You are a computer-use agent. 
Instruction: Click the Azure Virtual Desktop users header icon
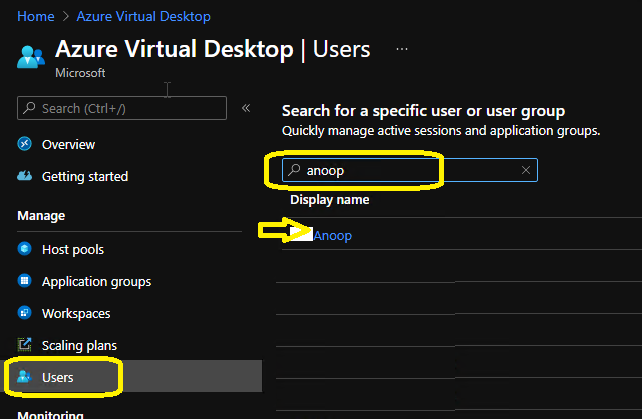(31, 57)
